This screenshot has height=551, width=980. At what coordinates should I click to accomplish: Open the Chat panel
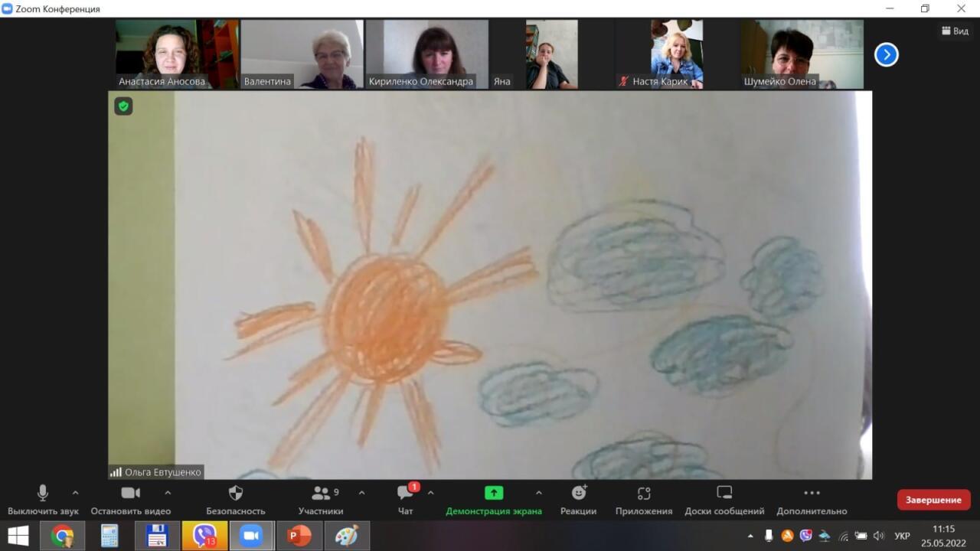pos(406,500)
